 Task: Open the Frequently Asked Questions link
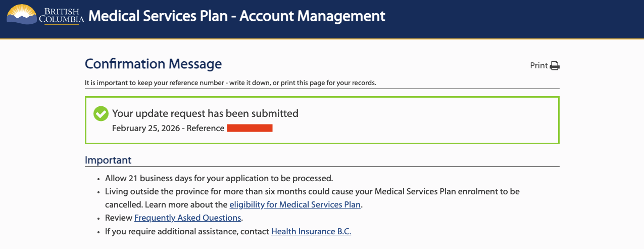187,218
